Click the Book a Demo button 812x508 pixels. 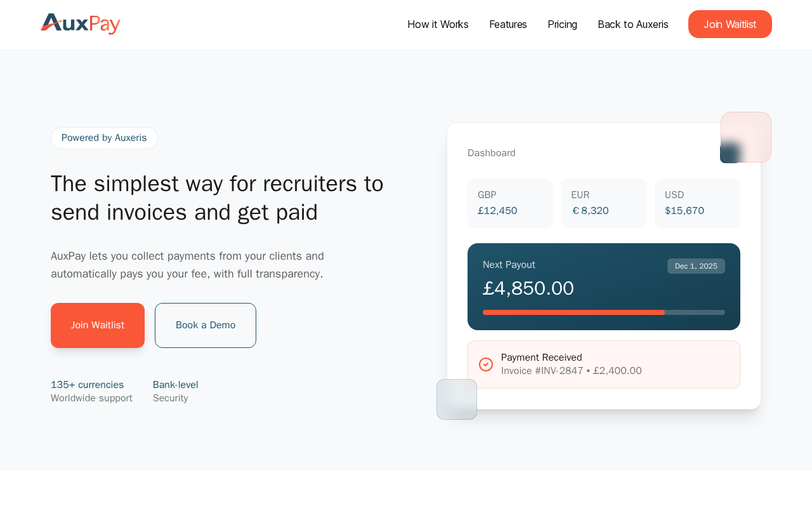click(206, 325)
